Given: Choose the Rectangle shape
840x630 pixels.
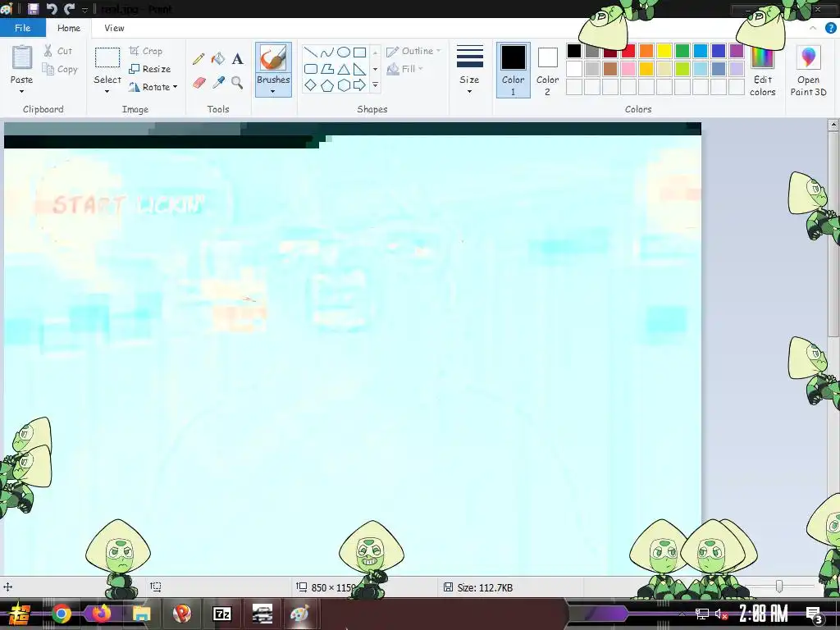Looking at the screenshot, I should pyautogui.click(x=359, y=52).
